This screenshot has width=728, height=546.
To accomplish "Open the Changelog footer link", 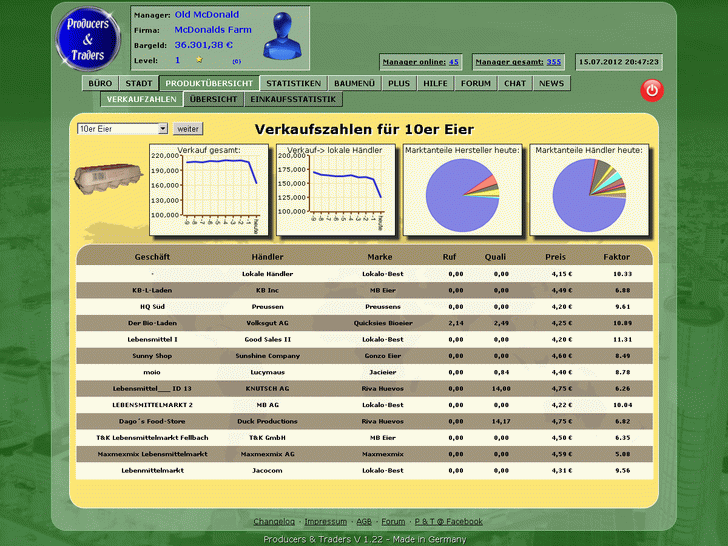I will 274,521.
